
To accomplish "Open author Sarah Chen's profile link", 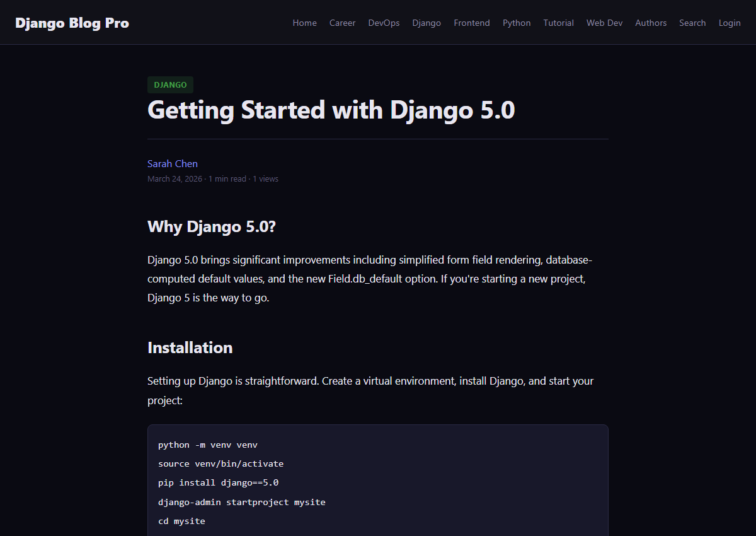I will tap(172, 163).
